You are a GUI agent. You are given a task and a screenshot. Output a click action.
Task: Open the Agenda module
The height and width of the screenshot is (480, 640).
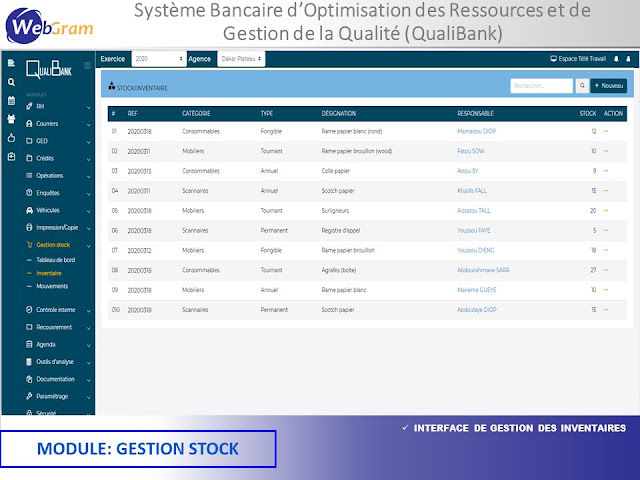pyautogui.click(x=45, y=344)
